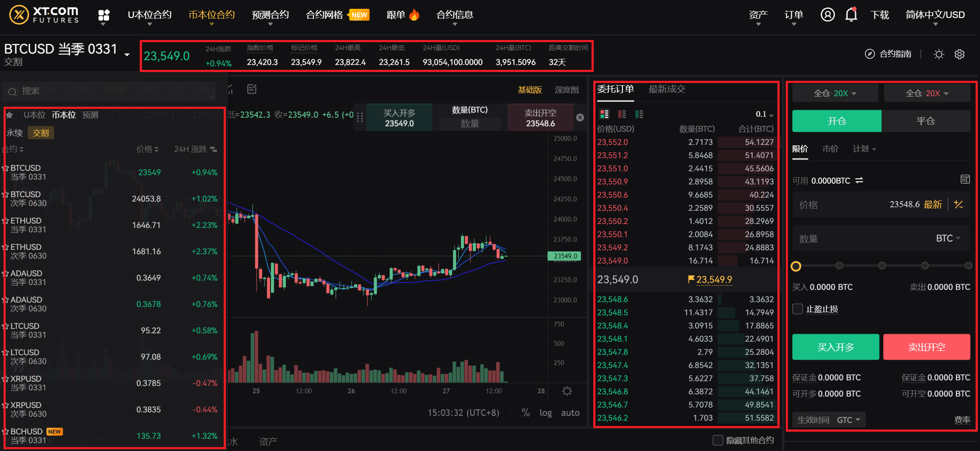Screen dimensions: 980x451
Task: Toggle light theme sun icon
Action: pos(939,54)
